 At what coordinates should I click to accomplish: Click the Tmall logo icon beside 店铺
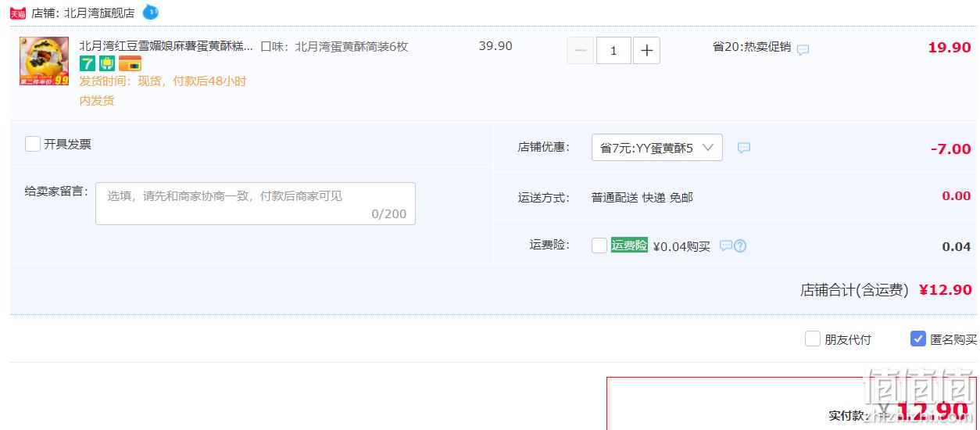coord(17,13)
